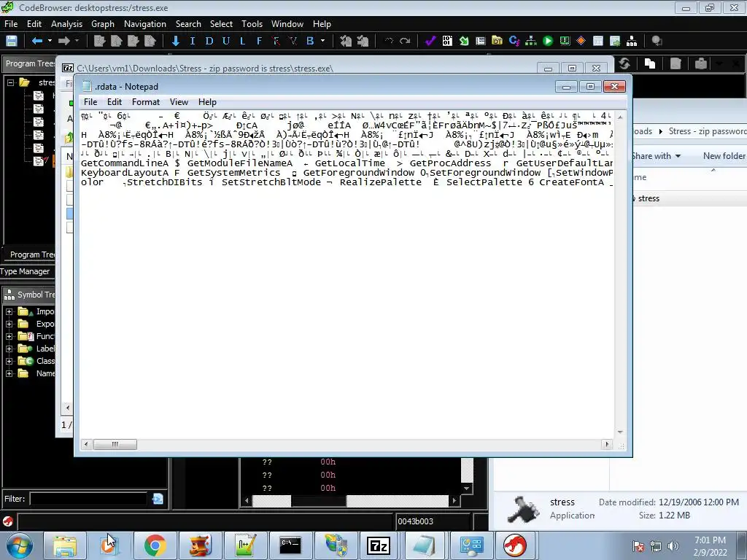This screenshot has height=560, width=747.
Task: Expand the Labels folder in Symbol Tree
Action: coord(9,349)
